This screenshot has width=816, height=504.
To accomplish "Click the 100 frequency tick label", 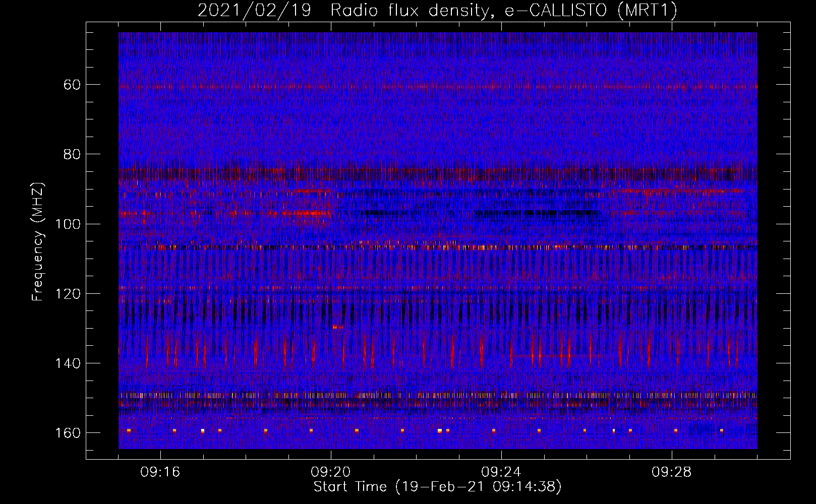I will pyautogui.click(x=68, y=224).
